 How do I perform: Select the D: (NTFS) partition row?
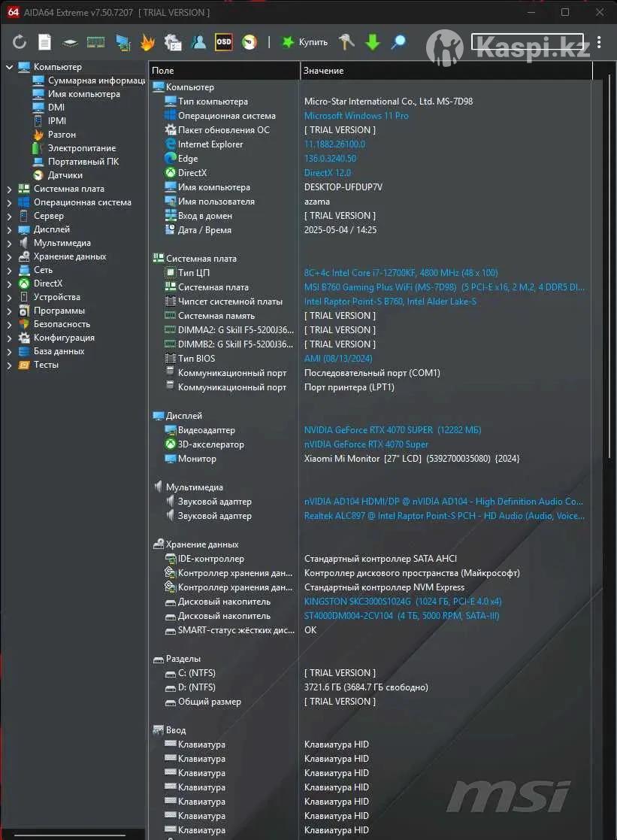(x=371, y=687)
